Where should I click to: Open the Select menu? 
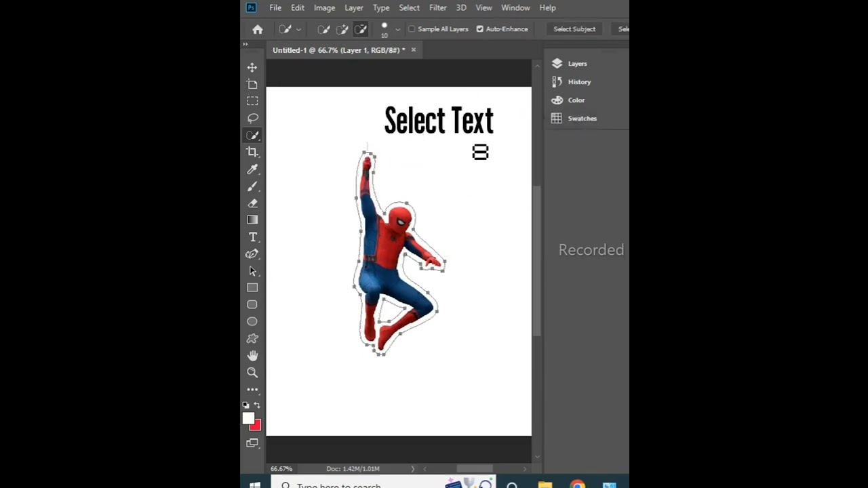(409, 7)
